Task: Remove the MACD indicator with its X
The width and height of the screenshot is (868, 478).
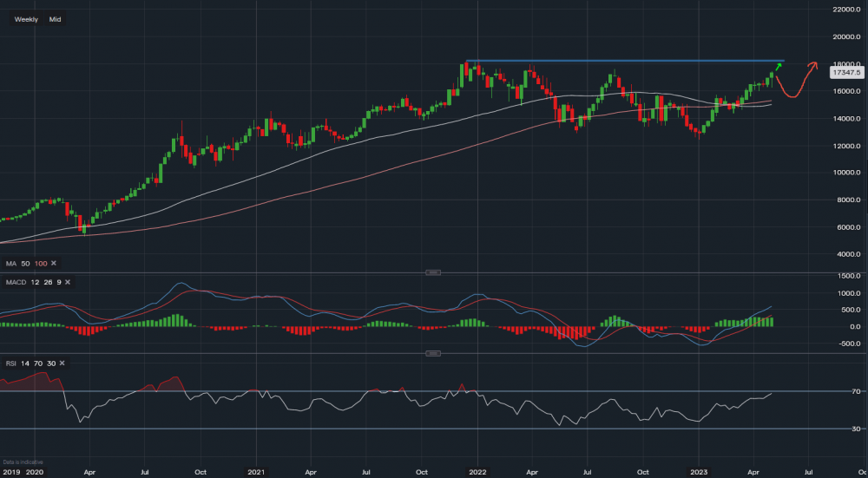Action: [x=68, y=283]
